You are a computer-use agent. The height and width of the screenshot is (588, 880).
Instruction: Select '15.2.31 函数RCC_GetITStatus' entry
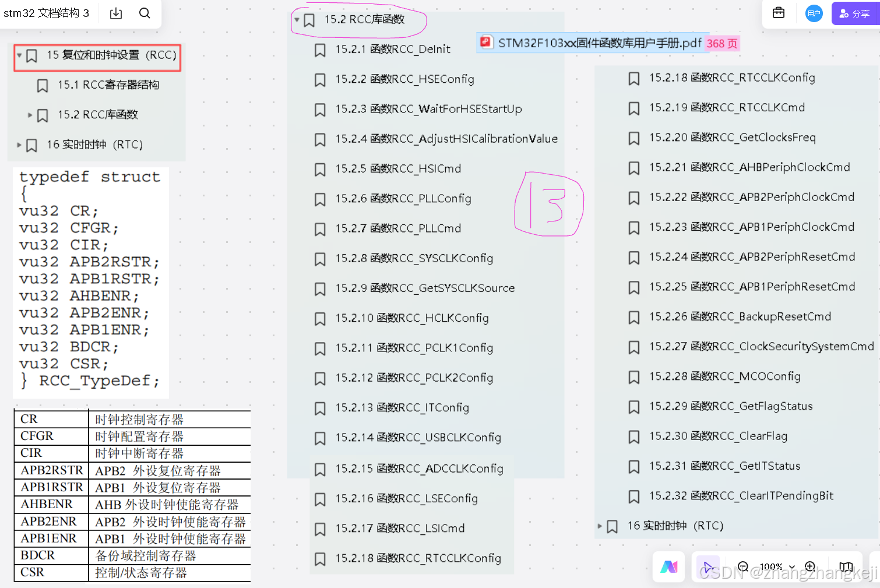click(x=725, y=466)
